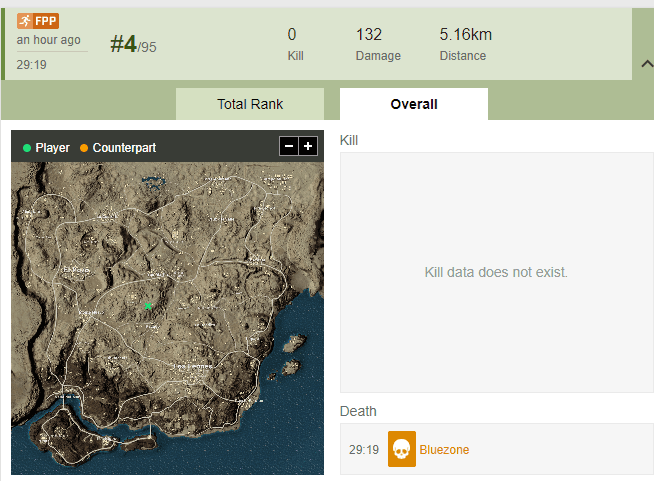Image resolution: width=654 pixels, height=481 pixels.
Task: Click the Counterpart legend label
Action: point(124,148)
